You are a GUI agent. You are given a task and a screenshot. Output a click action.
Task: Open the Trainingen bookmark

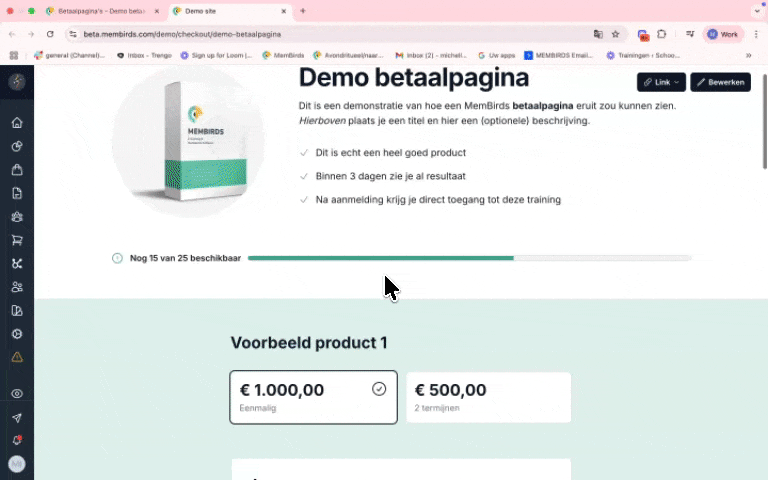point(643,55)
